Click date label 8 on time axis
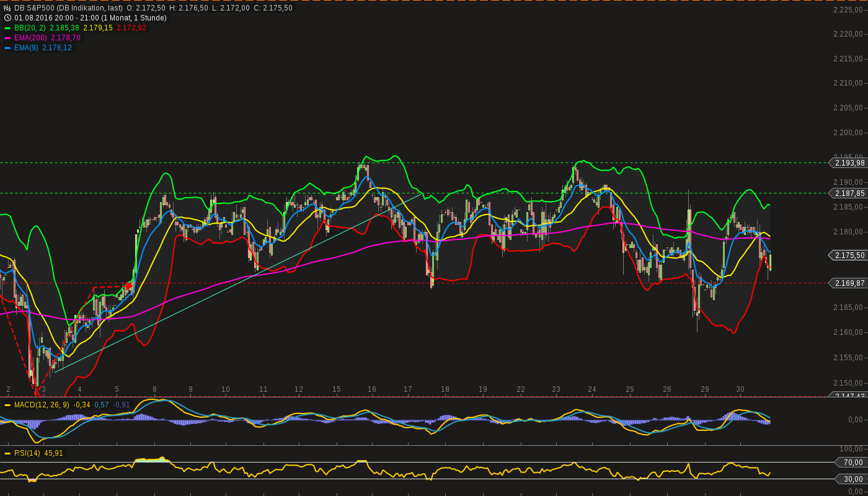The width and height of the screenshot is (868, 496). pos(154,389)
